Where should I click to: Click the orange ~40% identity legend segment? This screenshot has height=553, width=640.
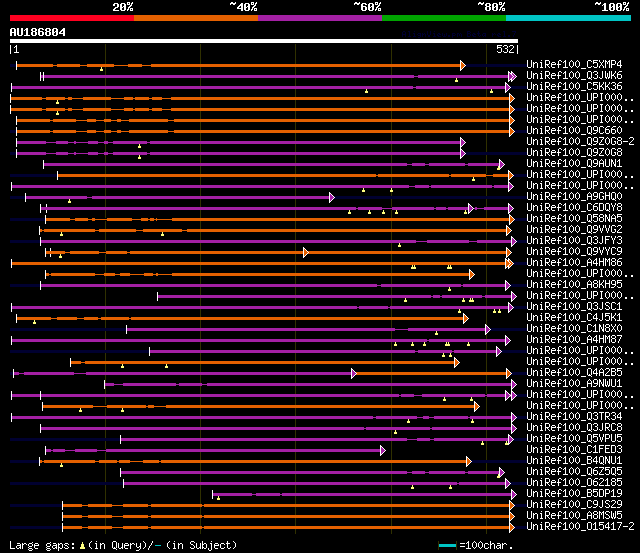click(x=196, y=18)
